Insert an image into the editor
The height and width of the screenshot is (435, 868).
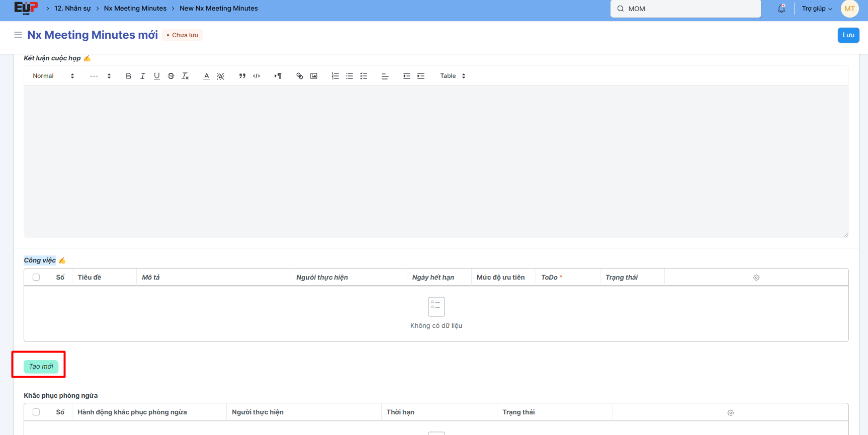click(314, 76)
